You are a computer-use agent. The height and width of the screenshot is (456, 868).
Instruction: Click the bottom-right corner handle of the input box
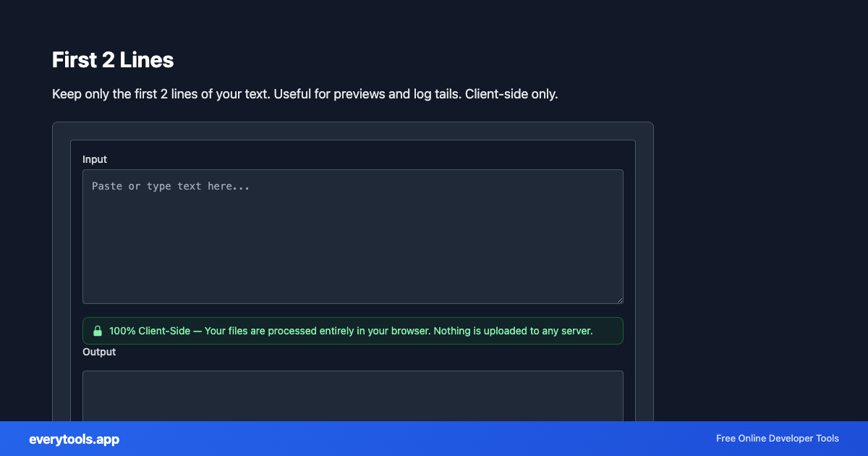tap(620, 299)
